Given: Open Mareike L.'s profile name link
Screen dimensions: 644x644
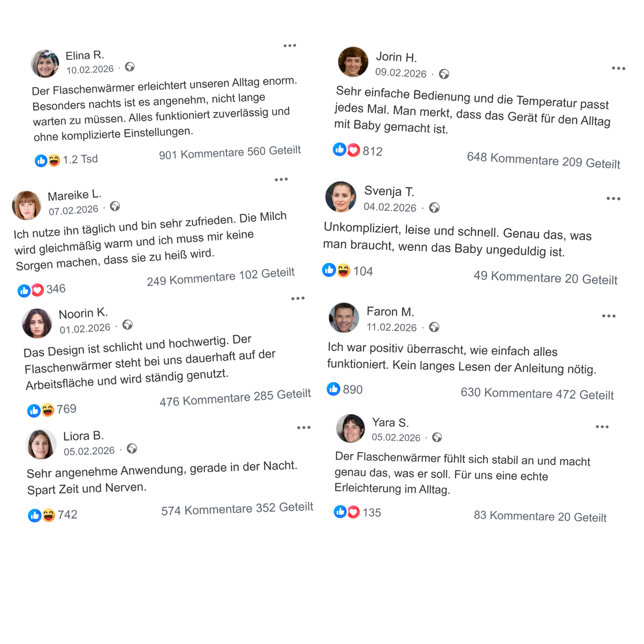Looking at the screenshot, I should pos(74,196).
